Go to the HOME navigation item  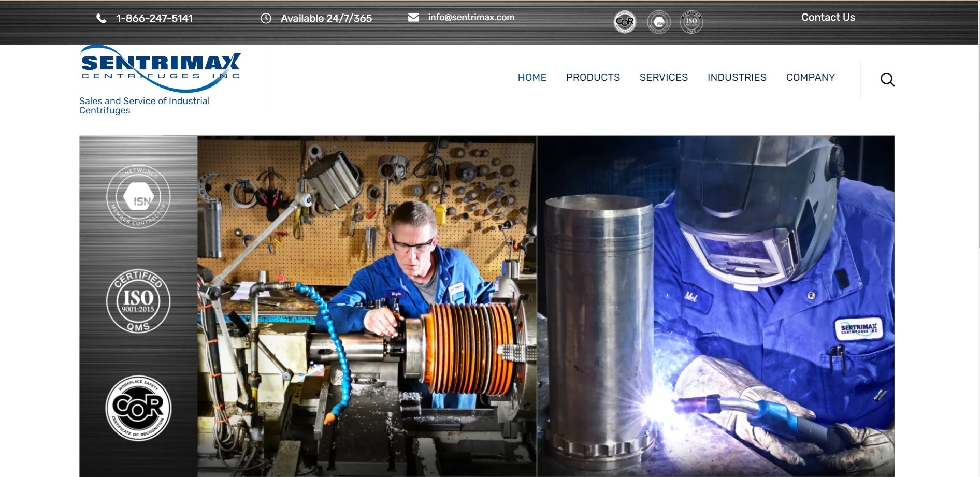pyautogui.click(x=532, y=77)
